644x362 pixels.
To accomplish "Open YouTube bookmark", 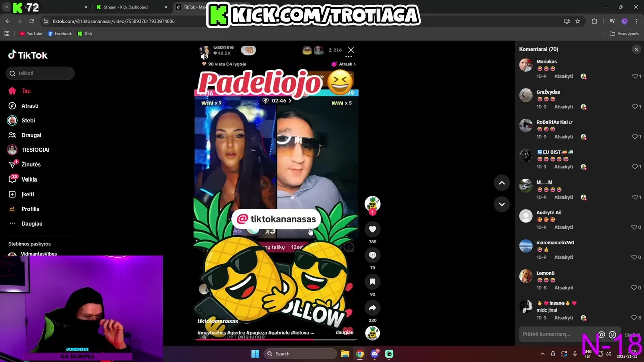I will [31, 34].
